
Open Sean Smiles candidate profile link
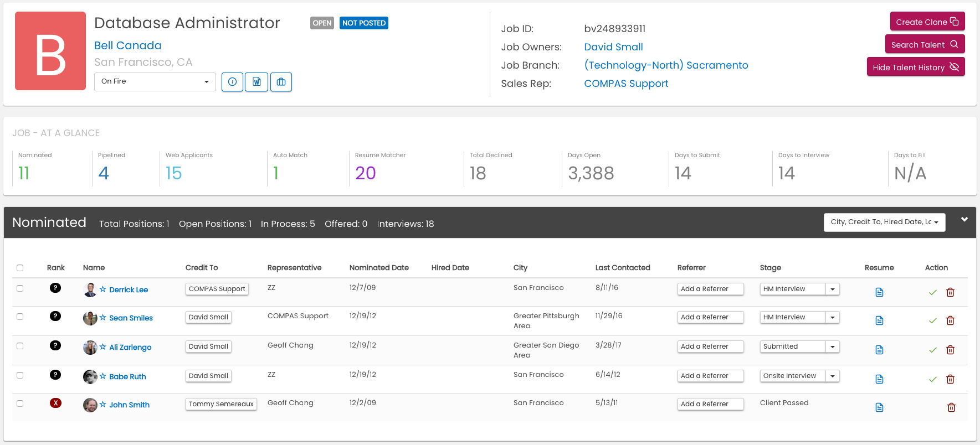click(x=131, y=318)
